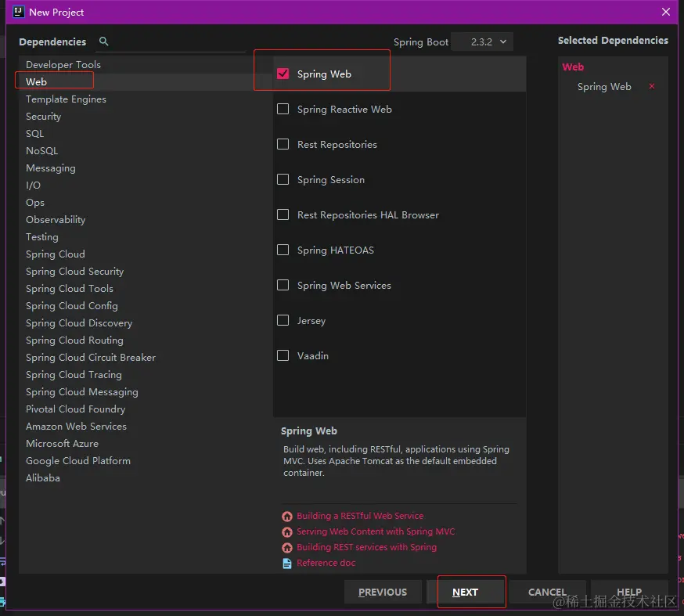The width and height of the screenshot is (684, 616).
Task: Open Serving Web Content with Spring MVC
Action: pyautogui.click(x=376, y=531)
